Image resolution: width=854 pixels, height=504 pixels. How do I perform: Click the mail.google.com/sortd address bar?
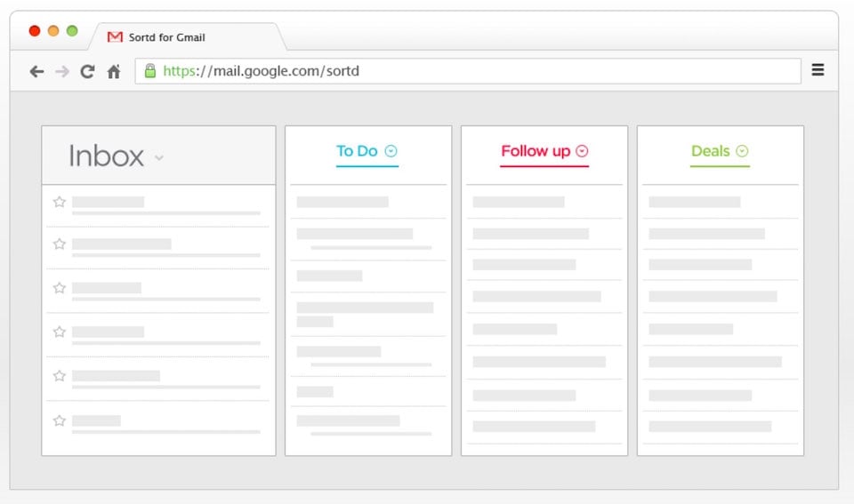(468, 71)
